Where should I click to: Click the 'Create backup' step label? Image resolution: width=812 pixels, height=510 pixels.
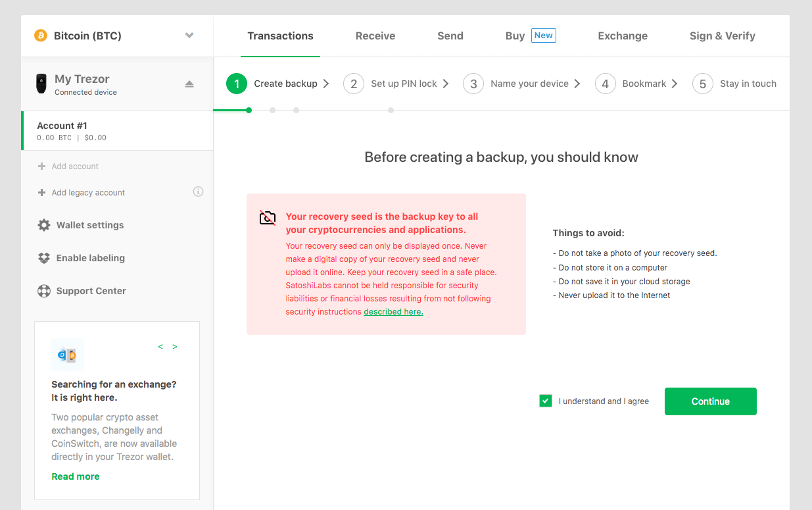click(285, 84)
